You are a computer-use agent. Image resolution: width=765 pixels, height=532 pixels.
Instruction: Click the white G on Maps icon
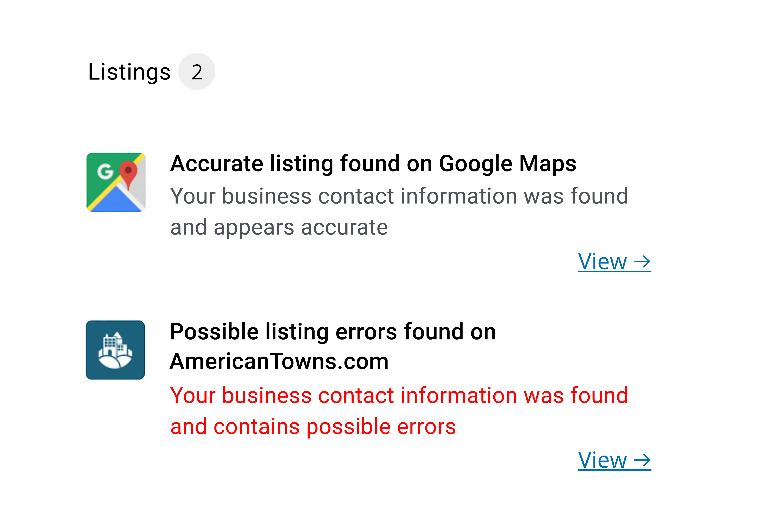click(x=105, y=172)
